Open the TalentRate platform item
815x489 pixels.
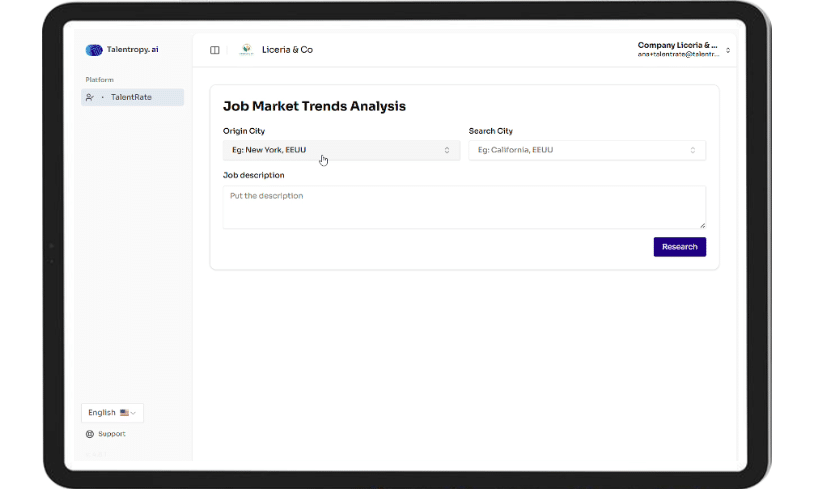tap(133, 97)
